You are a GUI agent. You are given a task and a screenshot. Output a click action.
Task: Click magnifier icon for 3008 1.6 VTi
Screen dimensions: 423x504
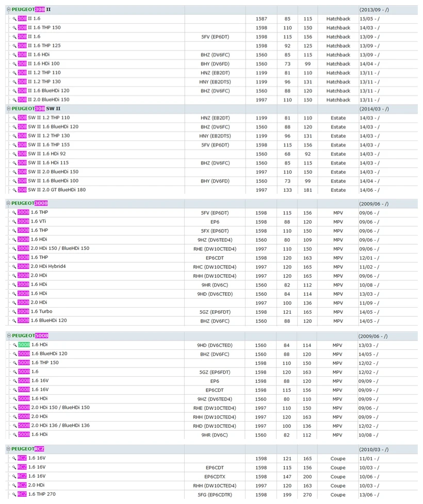(14, 222)
